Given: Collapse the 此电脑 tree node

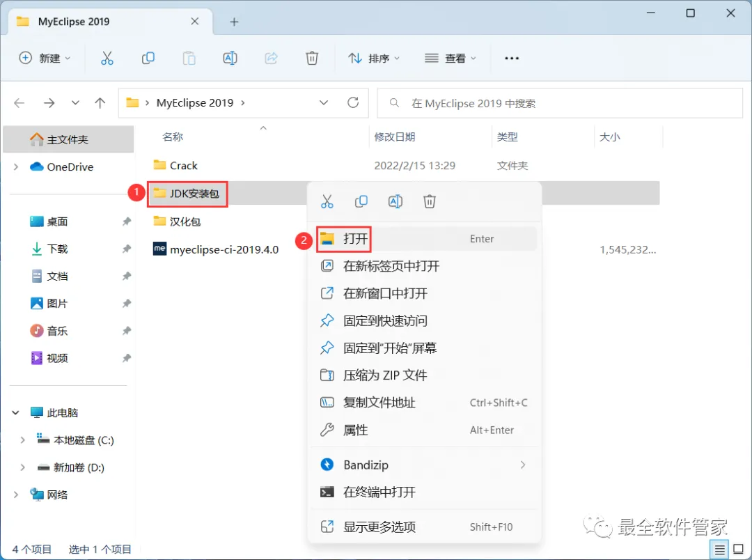Looking at the screenshot, I should [16, 412].
